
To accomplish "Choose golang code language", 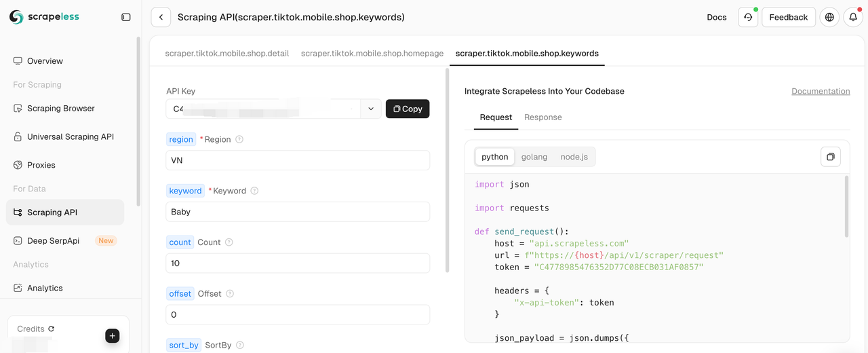I will tap(534, 157).
